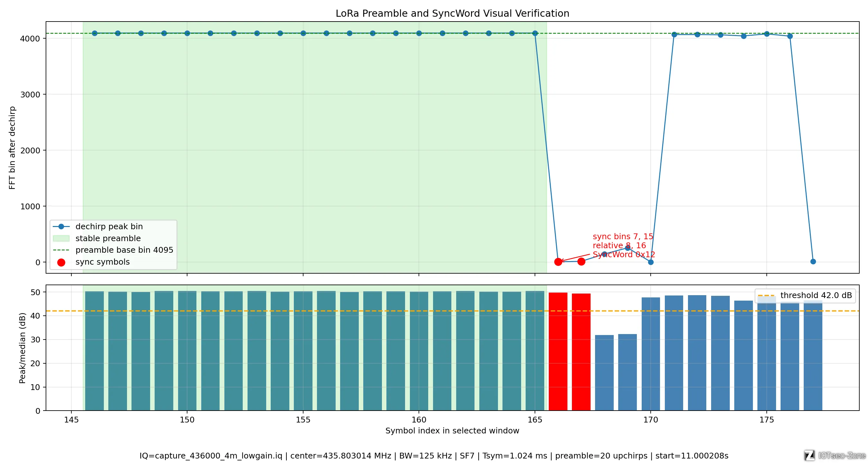Click the sync bins 7, 15 annotation text
Image resolution: width=868 pixels, height=463 pixels.
[x=623, y=237]
